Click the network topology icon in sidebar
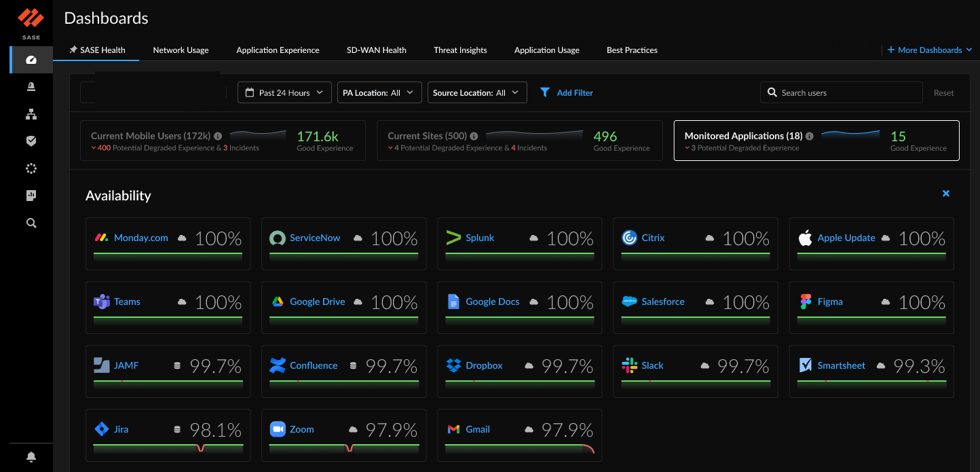Screen dimensions: 980x472 tap(31, 114)
